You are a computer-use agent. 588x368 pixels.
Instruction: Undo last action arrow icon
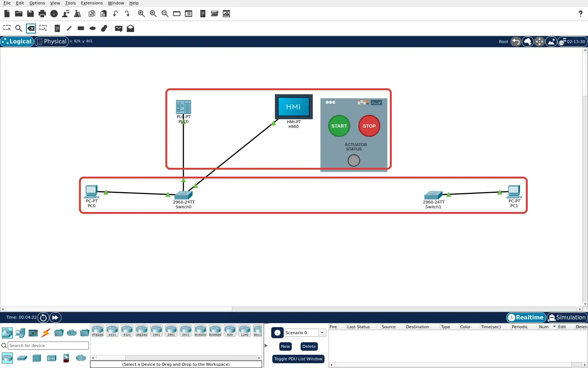coord(115,14)
